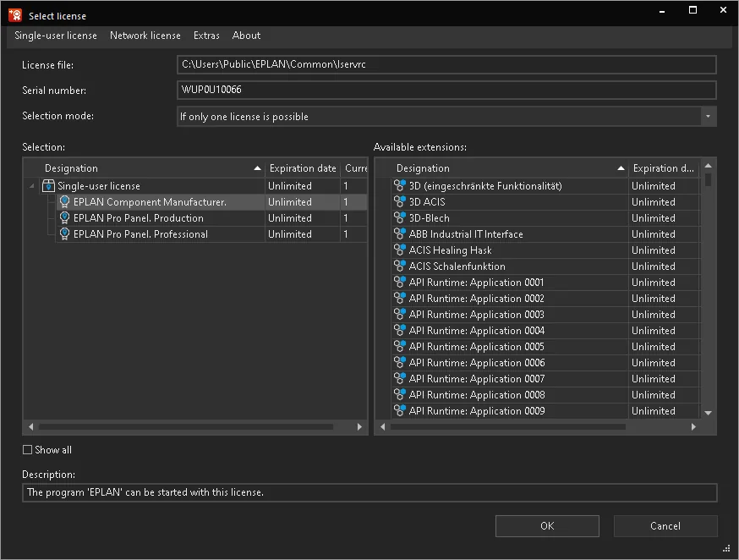Click the API Runtime: Application 0001 icon
The height and width of the screenshot is (560, 739).
point(400,282)
